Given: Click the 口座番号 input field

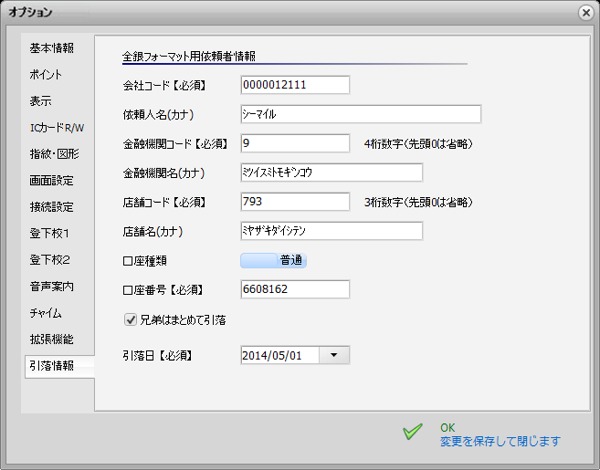Looking at the screenshot, I should [x=295, y=289].
